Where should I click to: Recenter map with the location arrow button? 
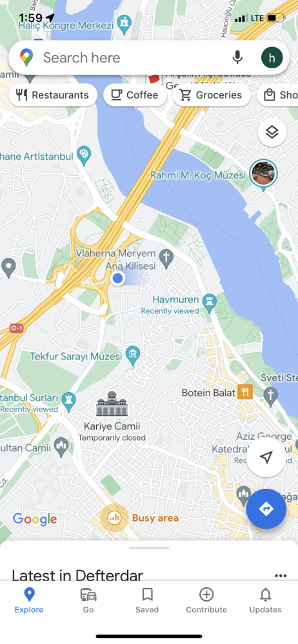pos(266,457)
